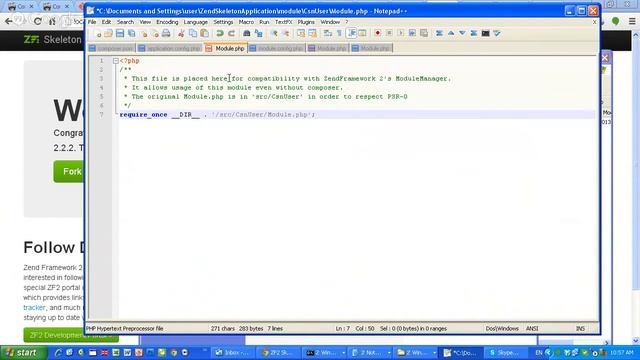Click the taskbar clock showing 10:57 AM
This screenshot has width=640, height=360.
(x=622, y=353)
